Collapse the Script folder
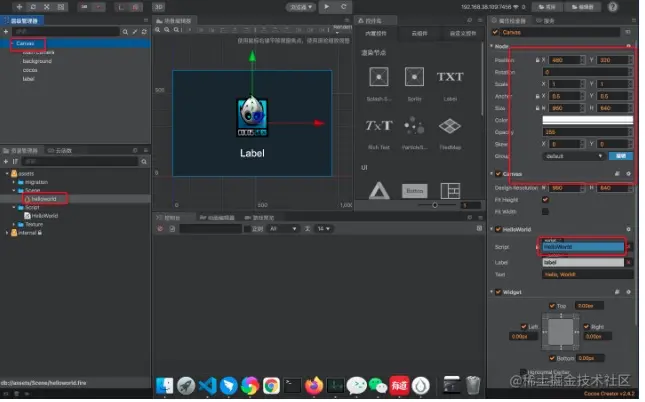The image size is (645, 402). click(14, 207)
